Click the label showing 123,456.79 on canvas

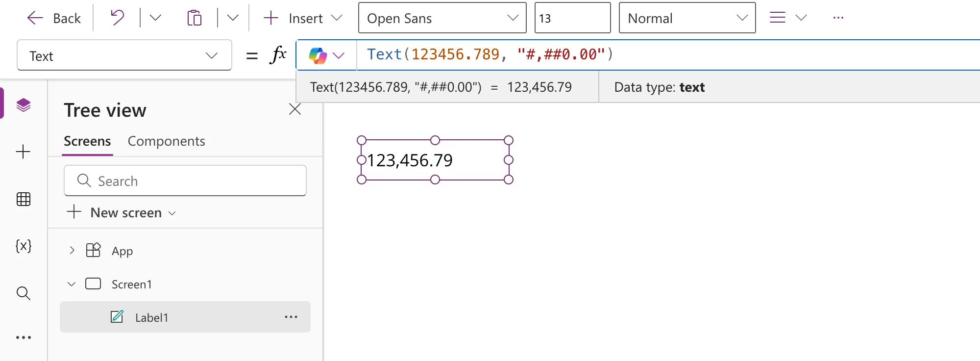[435, 160]
